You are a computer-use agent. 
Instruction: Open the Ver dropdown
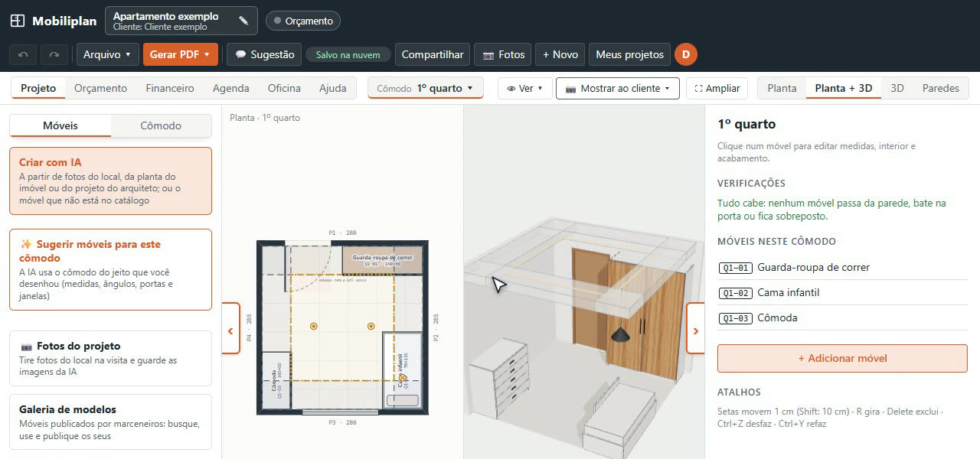tap(525, 88)
